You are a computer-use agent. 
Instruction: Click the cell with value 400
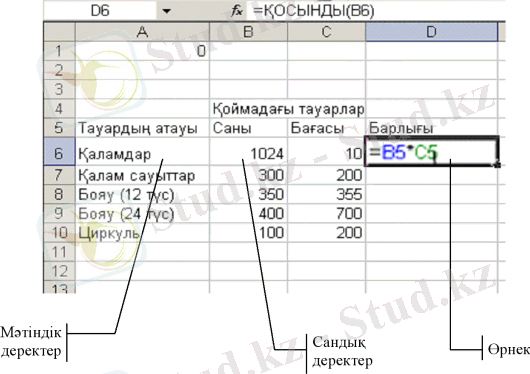(x=248, y=213)
